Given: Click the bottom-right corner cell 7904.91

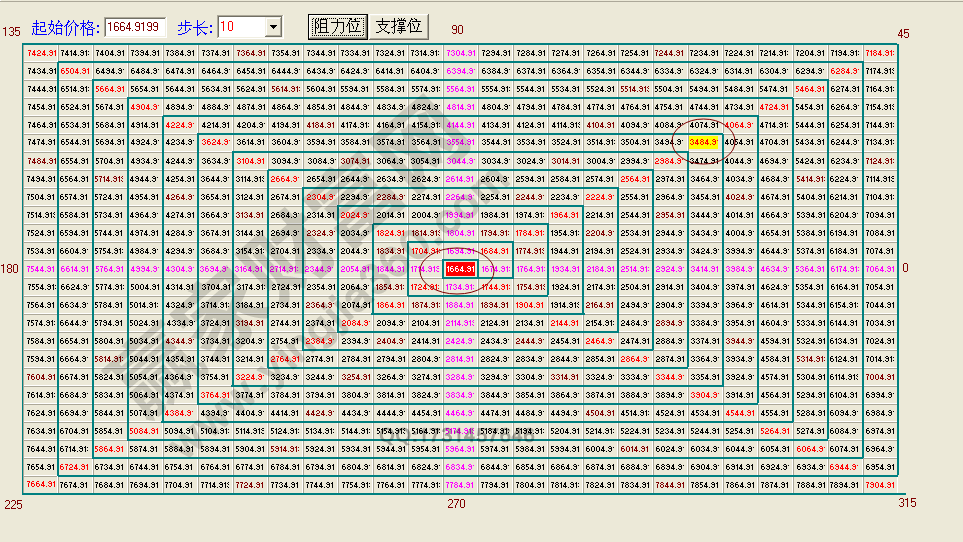Looking at the screenshot, I should (x=880, y=485).
